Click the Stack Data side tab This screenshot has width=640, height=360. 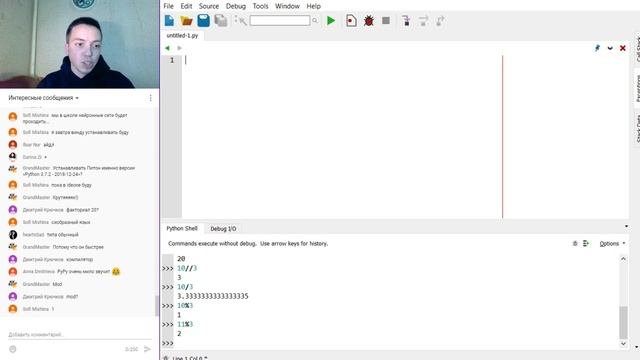pos(637,129)
